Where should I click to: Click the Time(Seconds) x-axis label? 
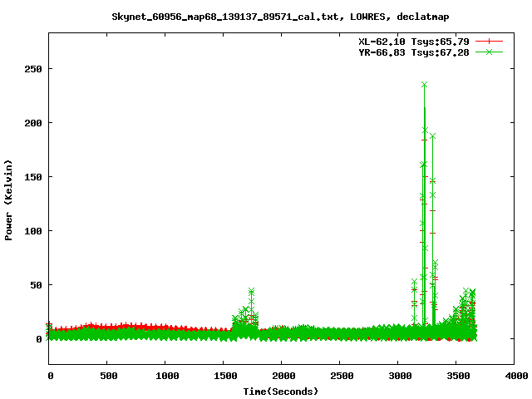[x=281, y=391]
